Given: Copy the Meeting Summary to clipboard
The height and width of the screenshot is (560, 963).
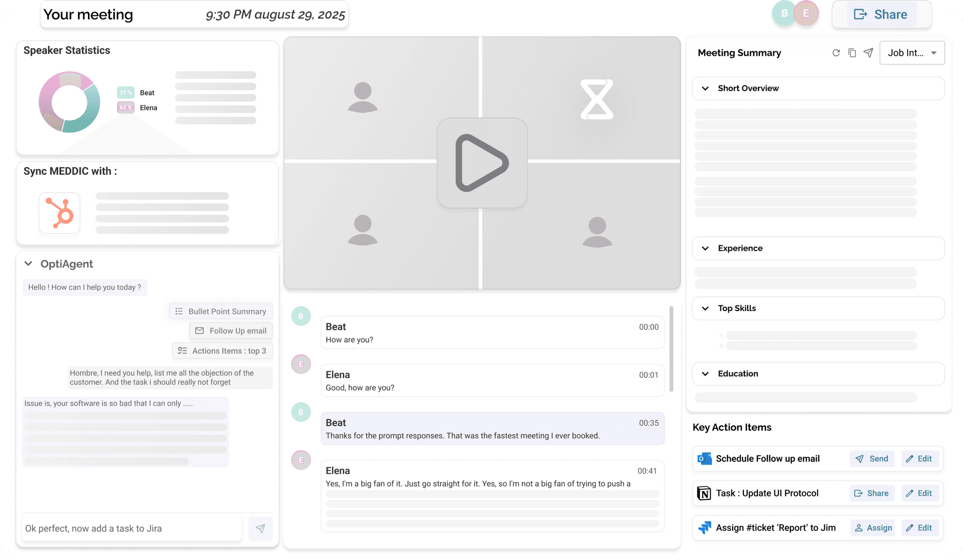Looking at the screenshot, I should [x=852, y=53].
